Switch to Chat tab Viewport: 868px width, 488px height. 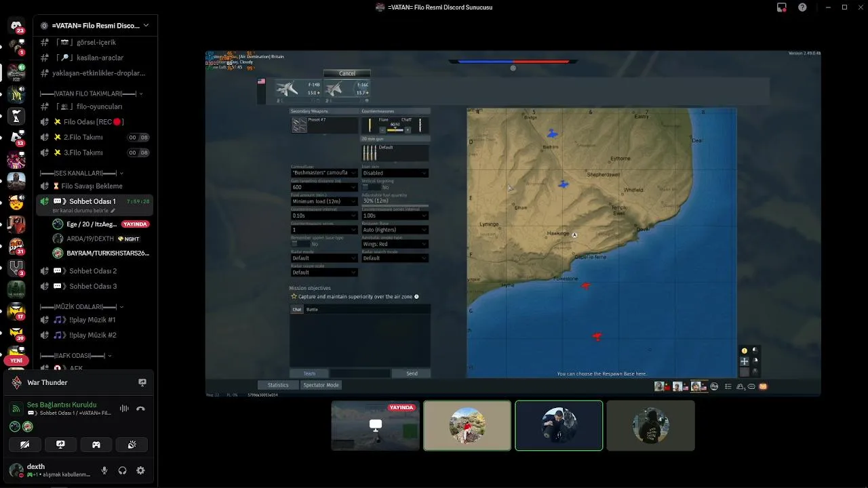click(296, 309)
